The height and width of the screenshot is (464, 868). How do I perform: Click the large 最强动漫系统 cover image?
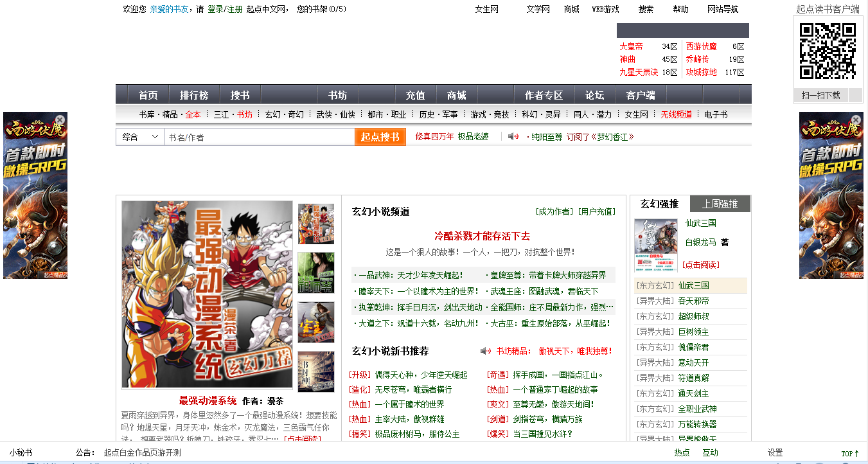[x=207, y=295]
